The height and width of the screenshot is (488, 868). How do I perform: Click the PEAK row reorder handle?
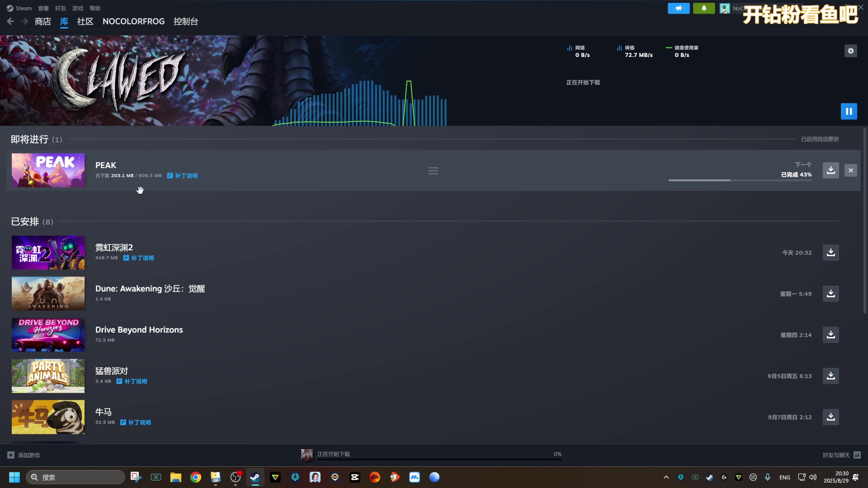click(433, 171)
